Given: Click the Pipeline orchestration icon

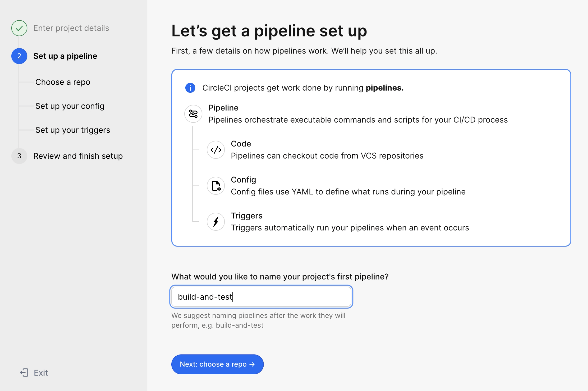Looking at the screenshot, I should pos(193,114).
